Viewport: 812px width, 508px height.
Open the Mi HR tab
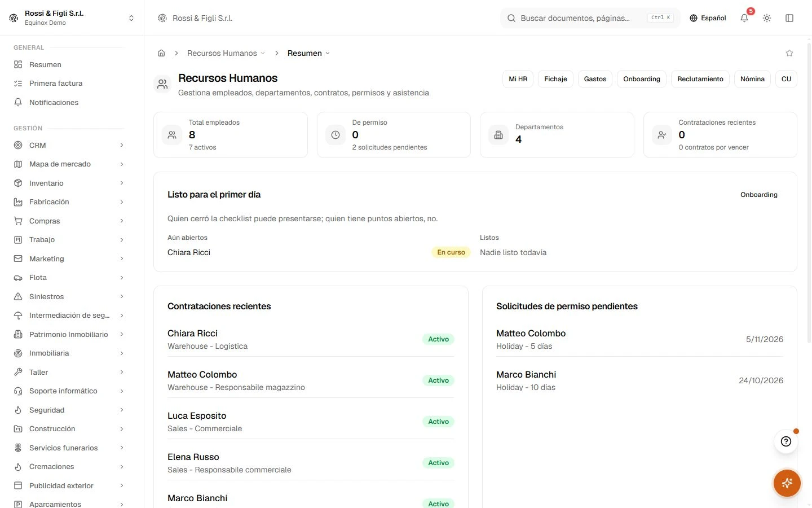(x=518, y=79)
